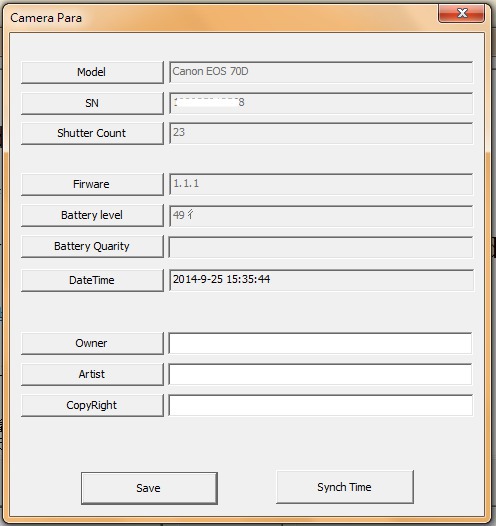Click the DateTime field showing 2014-9-25 15:35:44

tap(321, 280)
